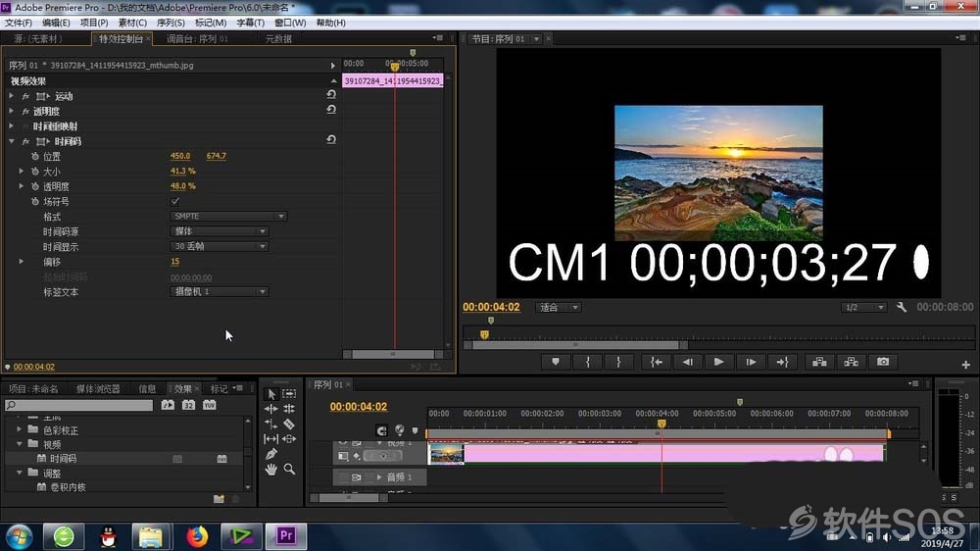Switch to the 媒体浏览器 tab
980x551 pixels.
pyautogui.click(x=98, y=389)
